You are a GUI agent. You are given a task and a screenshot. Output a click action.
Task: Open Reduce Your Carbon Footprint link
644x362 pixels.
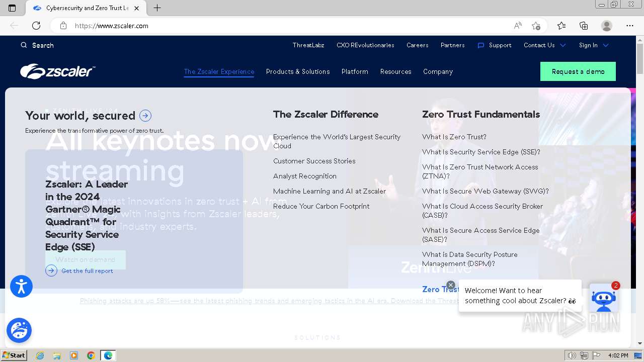pos(321,206)
